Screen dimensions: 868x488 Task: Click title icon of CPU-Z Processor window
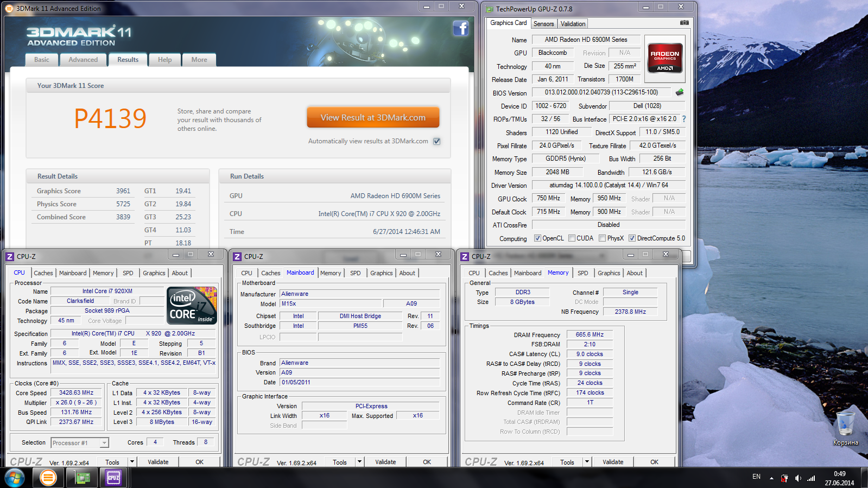pos(10,256)
